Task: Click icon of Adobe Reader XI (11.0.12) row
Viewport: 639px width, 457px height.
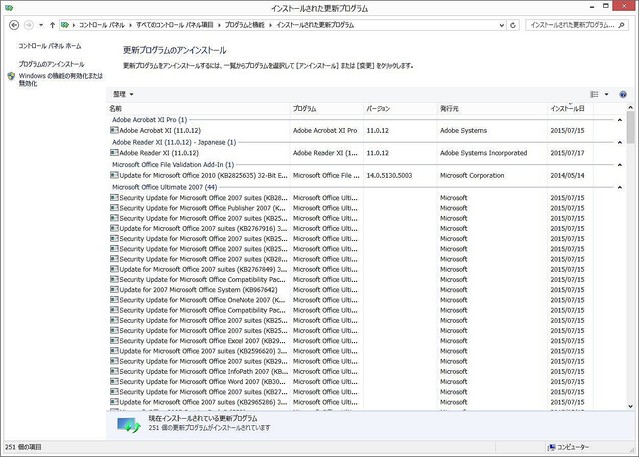Action: pyautogui.click(x=114, y=152)
